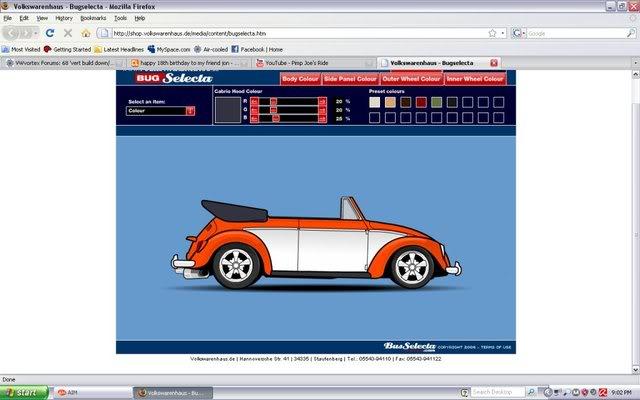Click the forward navigation arrow
Screen dimensions: 640x400
pyautogui.click(x=25, y=33)
